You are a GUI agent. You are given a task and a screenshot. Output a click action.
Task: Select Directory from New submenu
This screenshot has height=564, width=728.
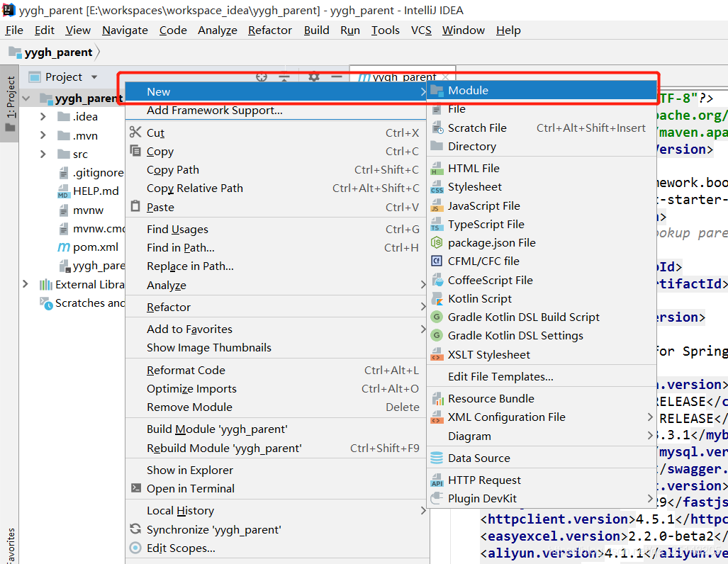pyautogui.click(x=542, y=146)
